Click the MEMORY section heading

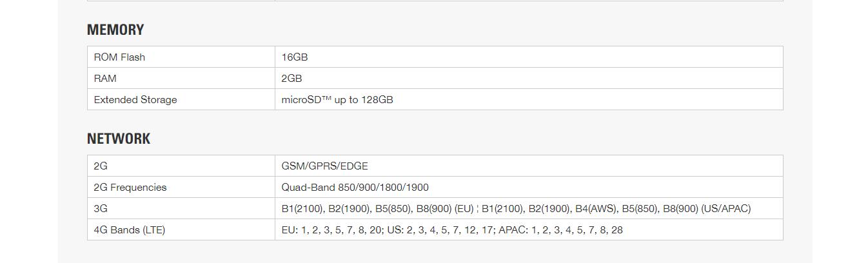tap(115, 30)
